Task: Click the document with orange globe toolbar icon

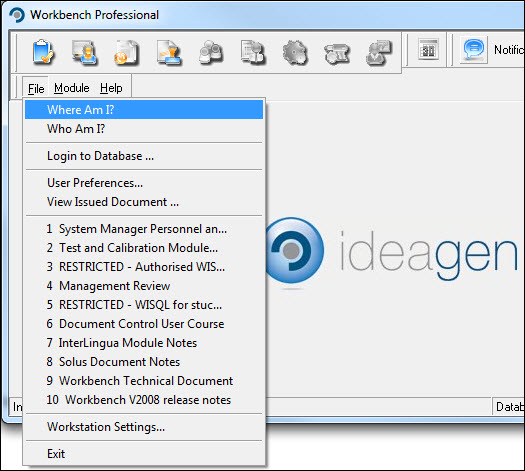Action: tap(127, 52)
